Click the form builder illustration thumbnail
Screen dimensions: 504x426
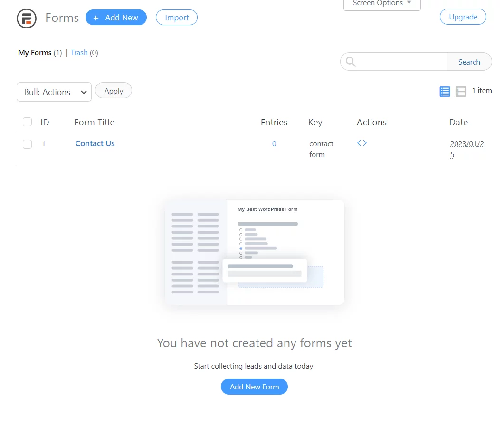coord(254,252)
